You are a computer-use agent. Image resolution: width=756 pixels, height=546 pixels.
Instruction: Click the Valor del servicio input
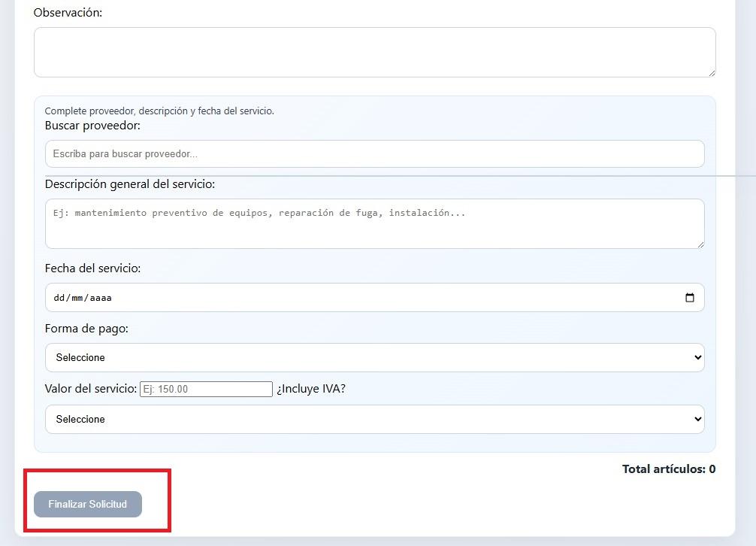tap(207, 390)
